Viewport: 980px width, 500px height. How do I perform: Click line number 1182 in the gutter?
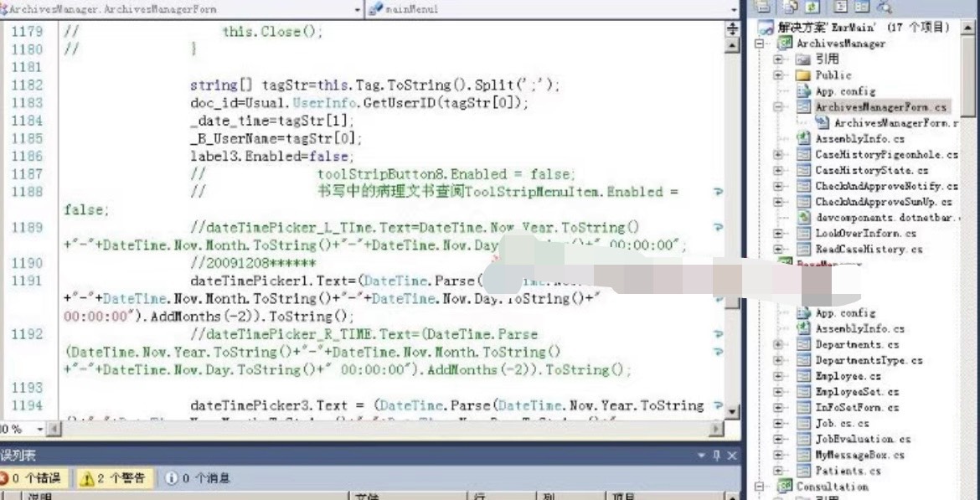click(27, 85)
